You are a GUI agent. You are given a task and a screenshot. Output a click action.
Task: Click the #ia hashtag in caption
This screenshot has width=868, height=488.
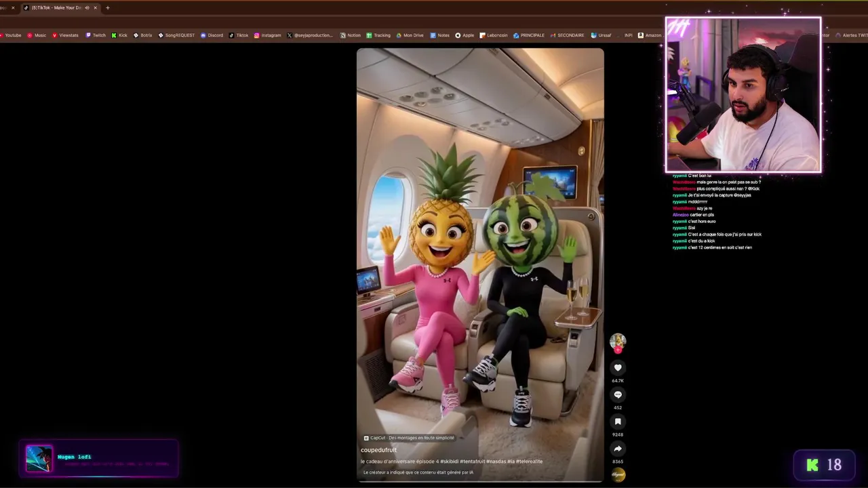511,462
